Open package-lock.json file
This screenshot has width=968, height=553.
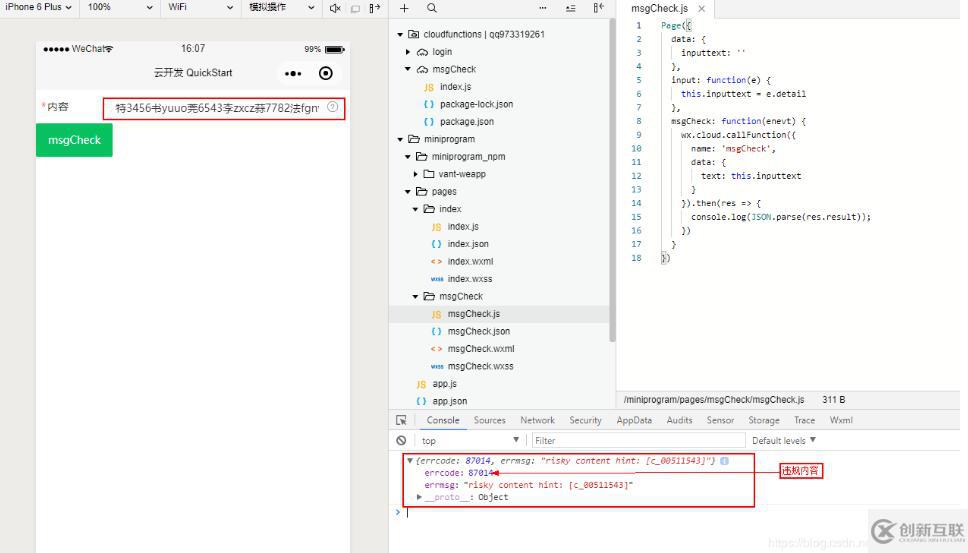click(x=476, y=104)
